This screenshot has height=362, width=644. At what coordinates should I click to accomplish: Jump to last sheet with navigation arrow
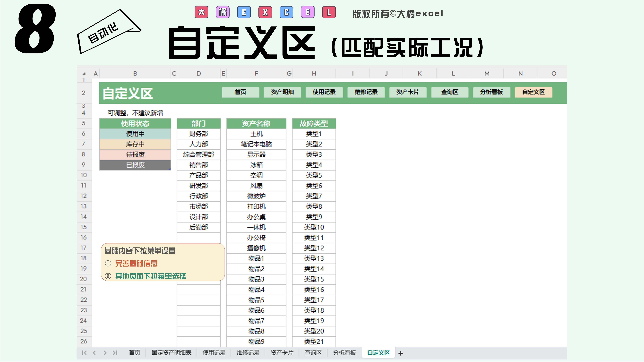pyautogui.click(x=115, y=353)
